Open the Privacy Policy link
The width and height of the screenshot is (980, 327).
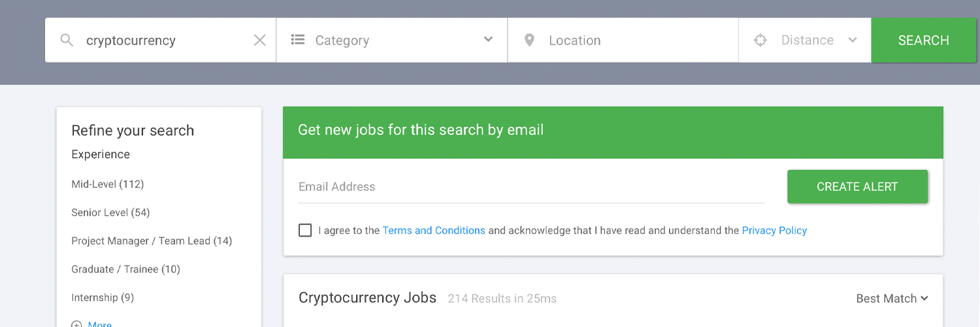pos(774,230)
